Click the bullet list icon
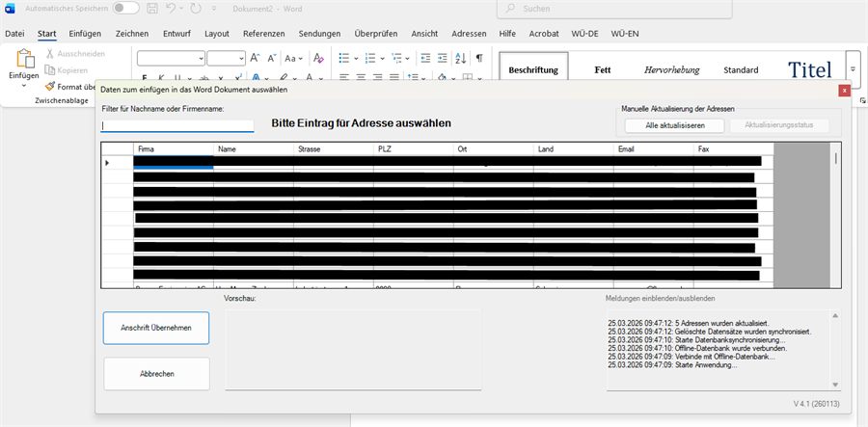This screenshot has width=868, height=427. pyautogui.click(x=343, y=58)
